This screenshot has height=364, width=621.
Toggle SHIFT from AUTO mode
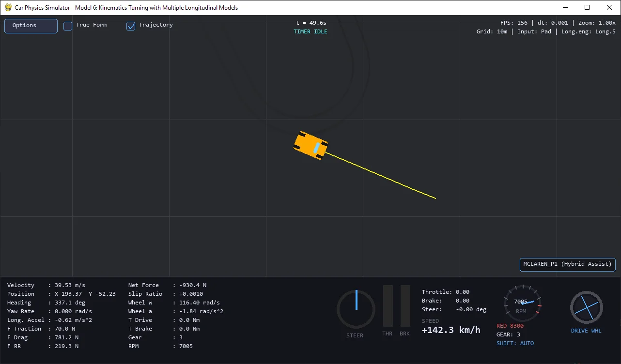point(515,343)
